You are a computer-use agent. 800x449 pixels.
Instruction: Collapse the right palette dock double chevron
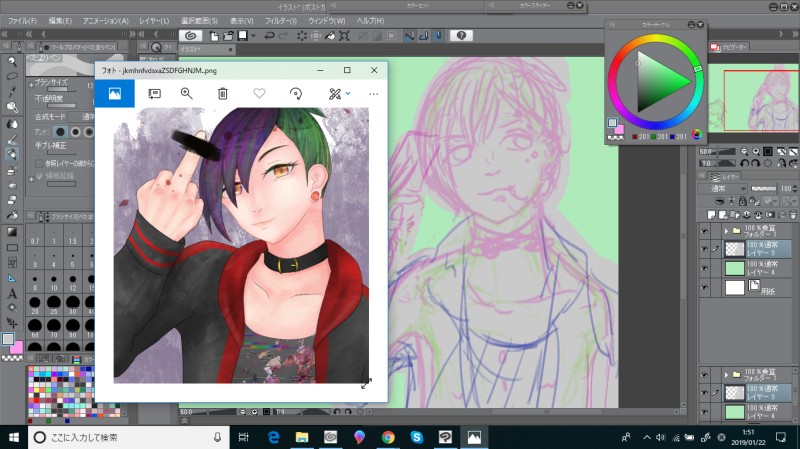[x=793, y=34]
